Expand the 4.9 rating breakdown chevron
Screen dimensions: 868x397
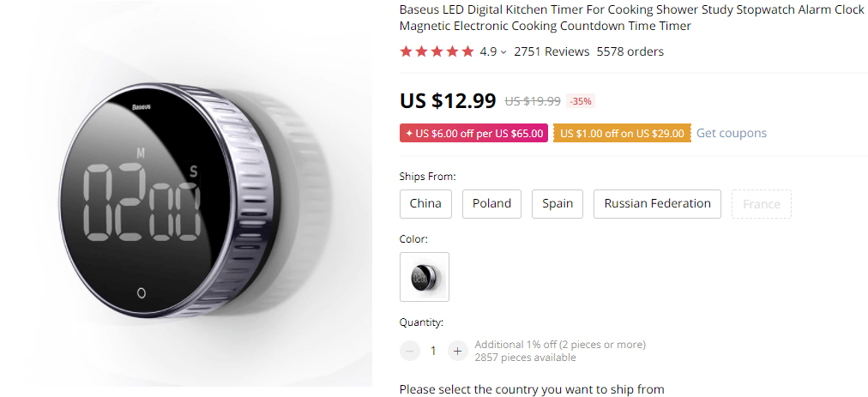point(503,52)
